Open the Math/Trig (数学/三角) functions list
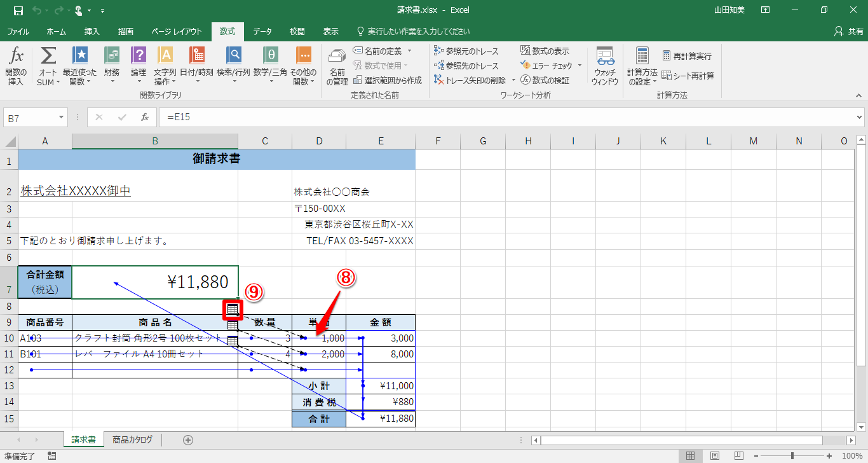868x463 pixels. point(270,66)
